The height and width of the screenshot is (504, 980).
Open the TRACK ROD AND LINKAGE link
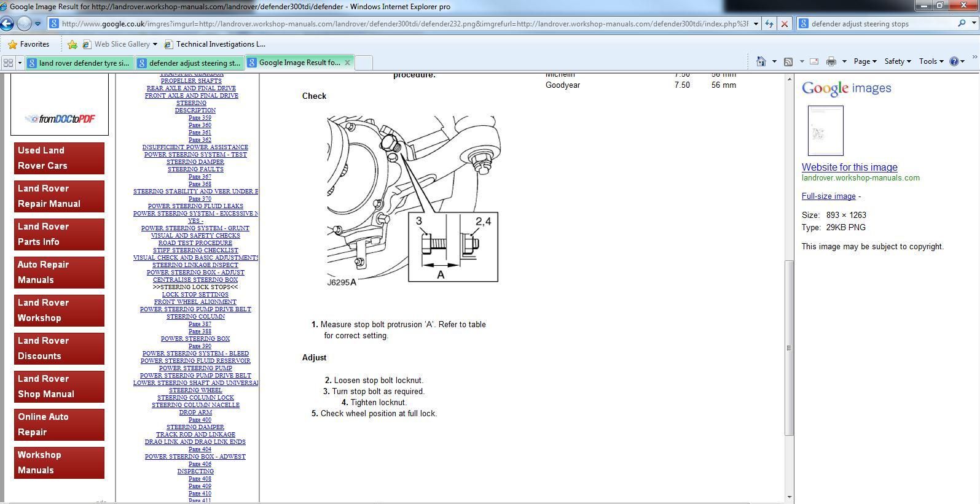(195, 435)
